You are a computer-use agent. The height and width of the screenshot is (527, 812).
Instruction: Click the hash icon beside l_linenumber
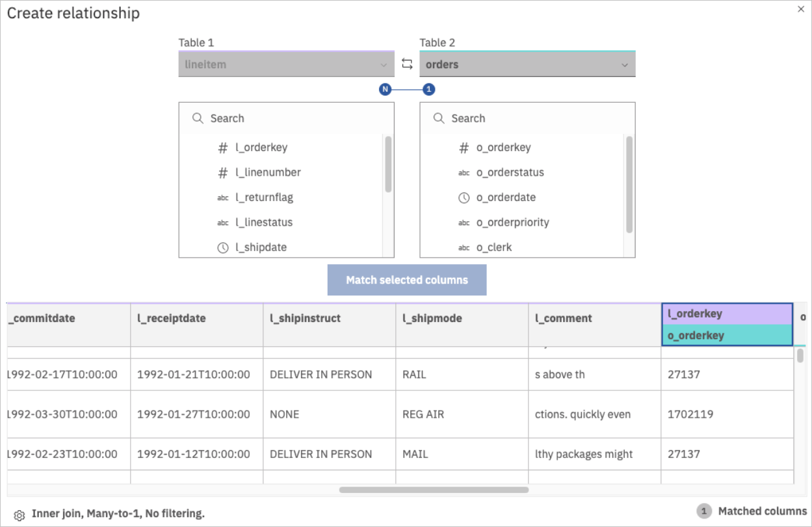pos(222,172)
